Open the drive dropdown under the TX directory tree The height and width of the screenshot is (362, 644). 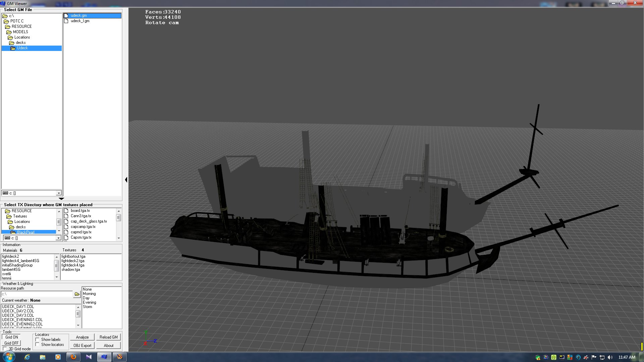[x=58, y=238]
